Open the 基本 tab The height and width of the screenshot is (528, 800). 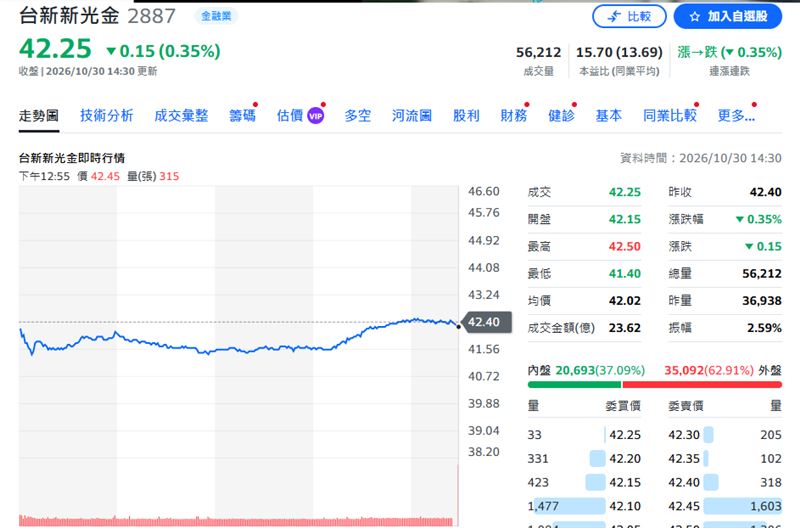(x=609, y=116)
